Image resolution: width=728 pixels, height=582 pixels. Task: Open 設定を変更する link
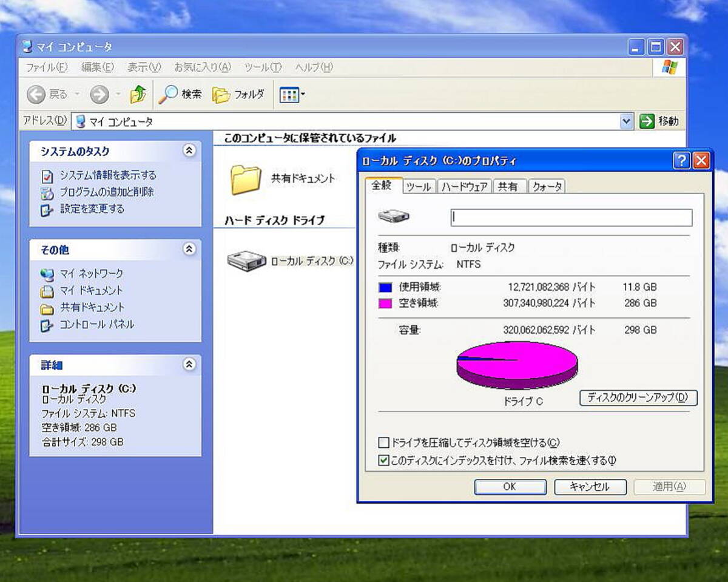pyautogui.click(x=92, y=209)
